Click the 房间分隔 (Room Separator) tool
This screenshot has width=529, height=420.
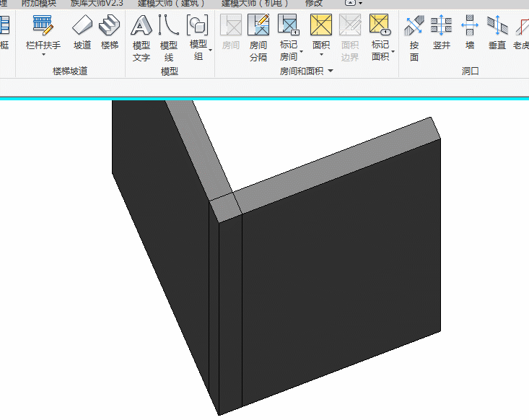[x=258, y=27]
